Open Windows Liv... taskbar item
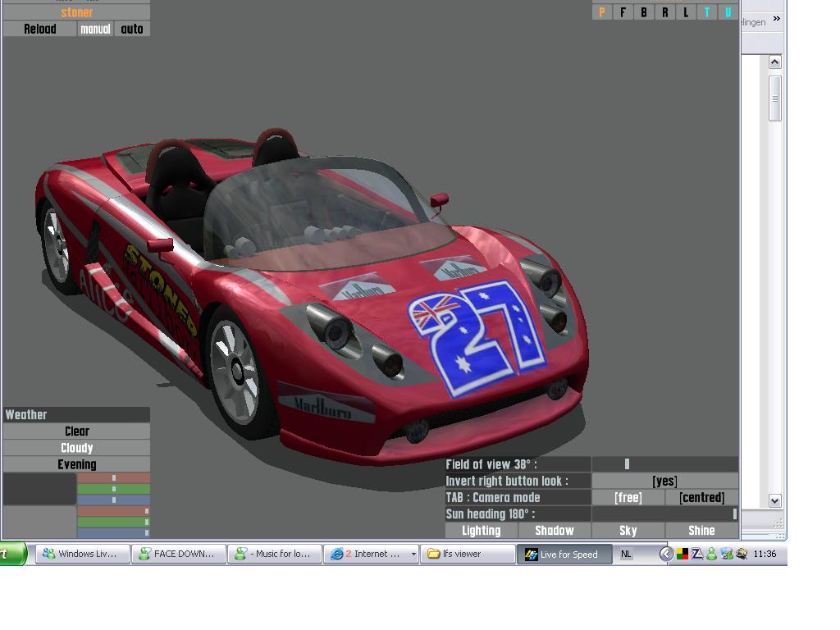840x630 pixels. [83, 554]
